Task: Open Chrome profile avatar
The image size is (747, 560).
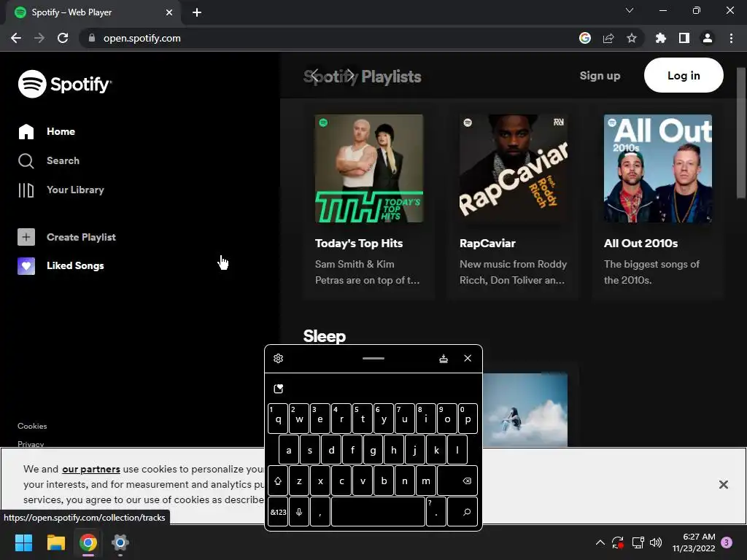Action: 708,38
